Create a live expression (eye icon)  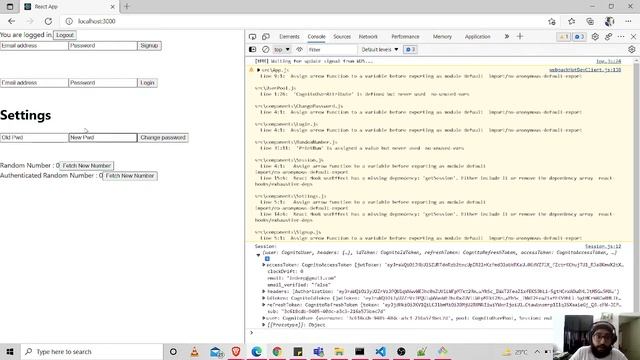(x=300, y=49)
